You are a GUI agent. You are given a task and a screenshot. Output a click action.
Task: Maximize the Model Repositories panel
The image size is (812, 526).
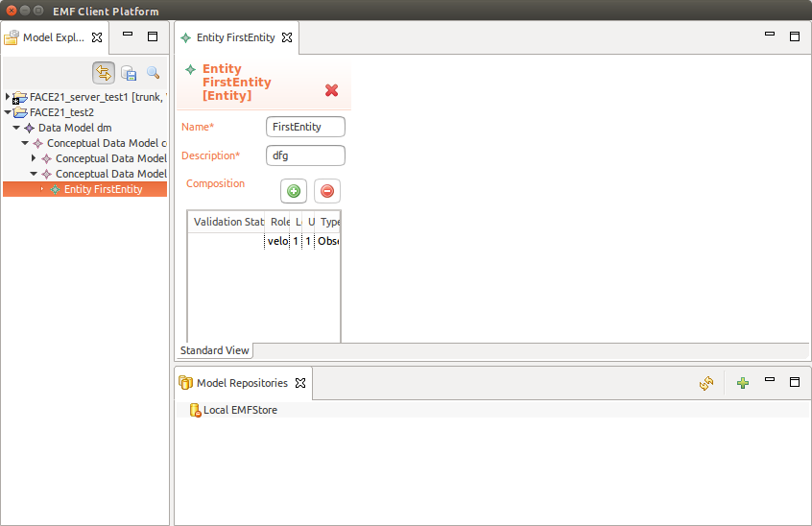(795, 382)
